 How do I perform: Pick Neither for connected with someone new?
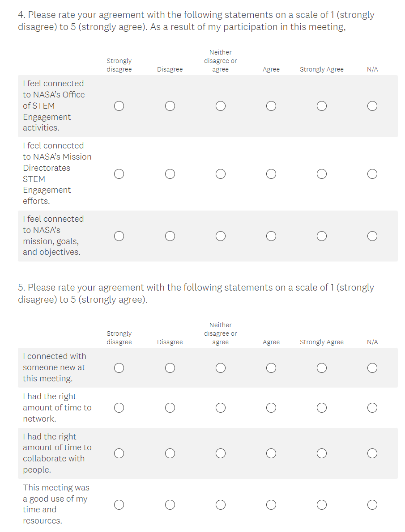(220, 368)
